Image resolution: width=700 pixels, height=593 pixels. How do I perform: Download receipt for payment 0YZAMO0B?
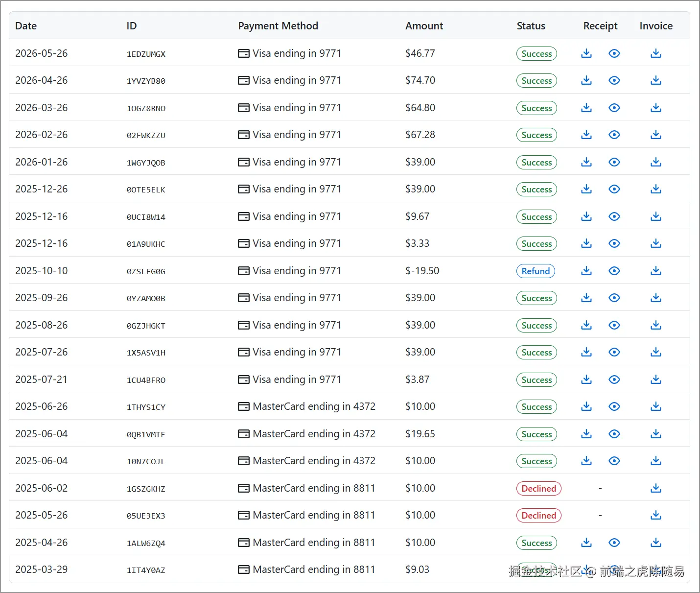(586, 298)
